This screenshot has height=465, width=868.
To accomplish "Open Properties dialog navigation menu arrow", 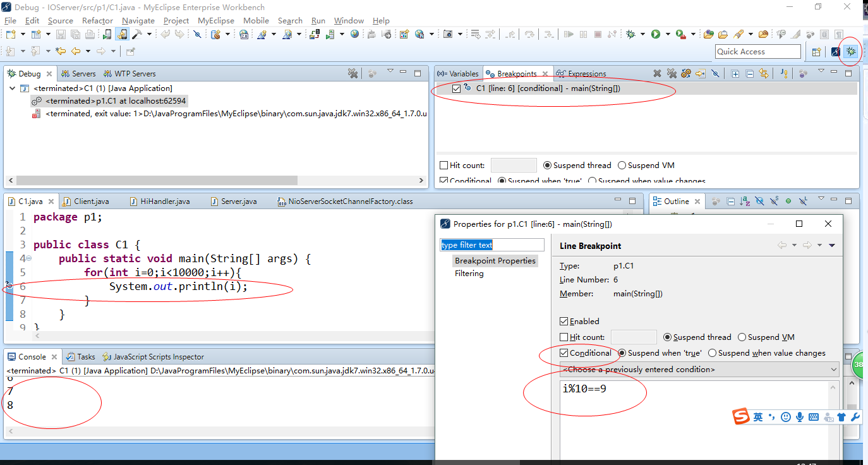I will [832, 246].
